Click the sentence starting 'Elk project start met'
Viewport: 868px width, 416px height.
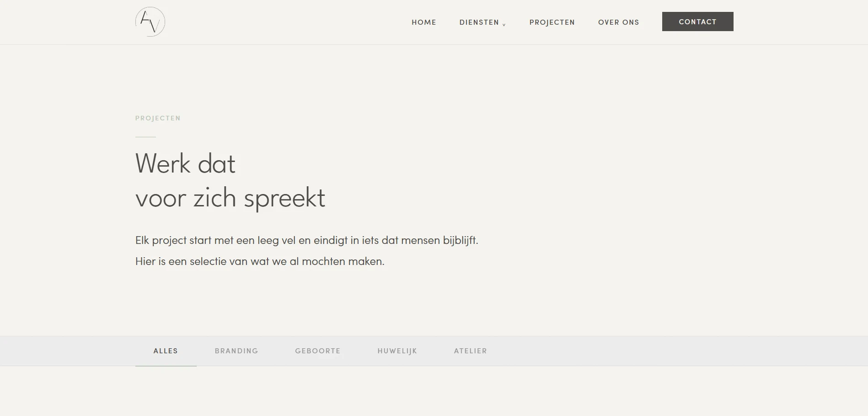[306, 240]
